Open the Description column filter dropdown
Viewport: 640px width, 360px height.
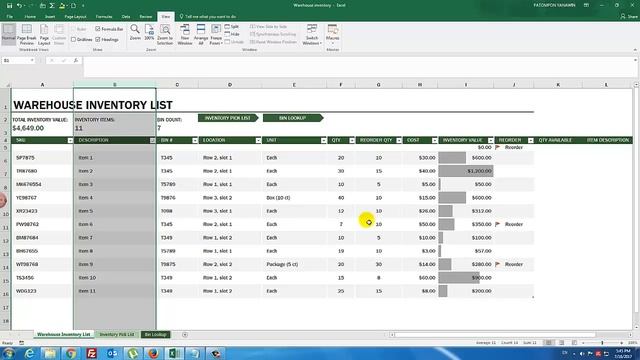152,140
